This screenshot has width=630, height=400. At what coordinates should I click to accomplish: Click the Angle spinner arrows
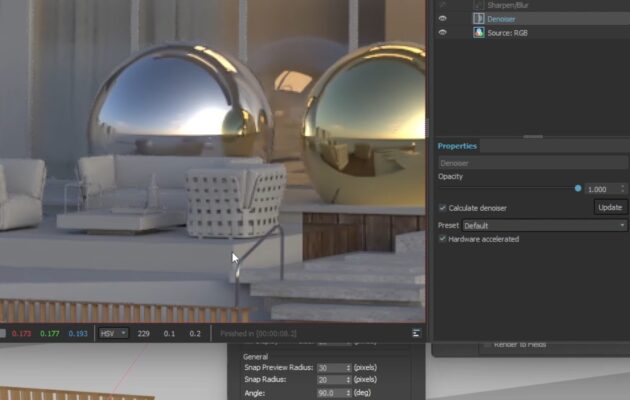point(348,394)
